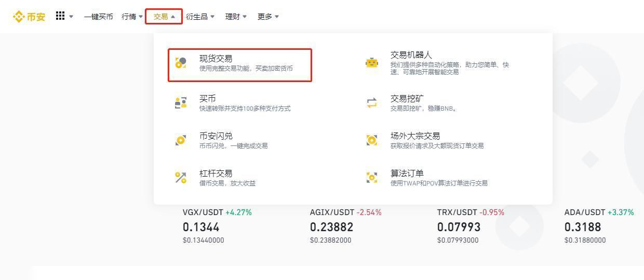This screenshot has height=280, width=644.
Task: Click description 币币闪兑，一键完成交易
Action: (234, 146)
